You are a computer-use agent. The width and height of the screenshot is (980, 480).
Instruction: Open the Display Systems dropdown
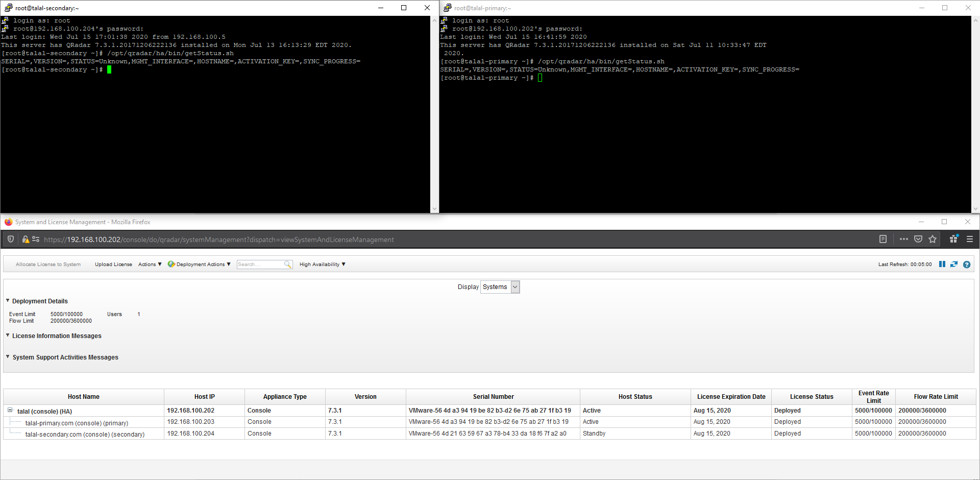(500, 287)
